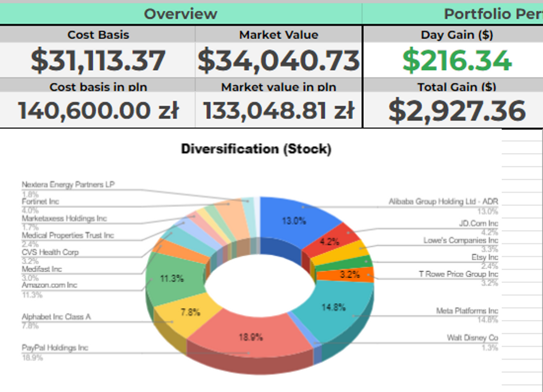Viewport: 543px width, 392px height.
Task: Click the Diversification (Stock) chart title
Action: 256,149
